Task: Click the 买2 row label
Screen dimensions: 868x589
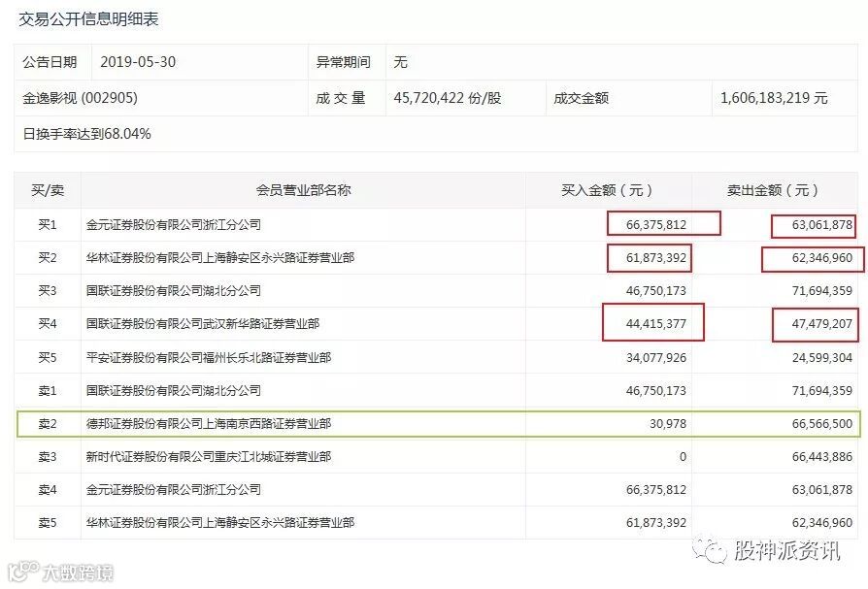Action: [48, 258]
